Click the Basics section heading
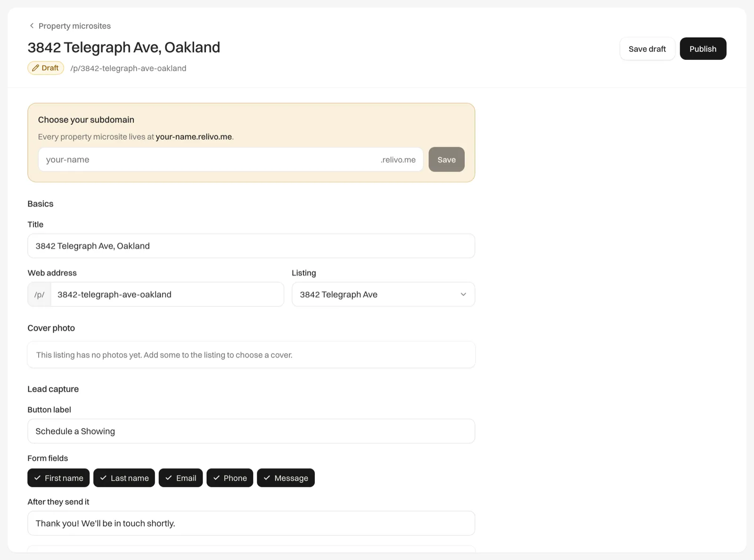754x560 pixels. [x=41, y=204]
